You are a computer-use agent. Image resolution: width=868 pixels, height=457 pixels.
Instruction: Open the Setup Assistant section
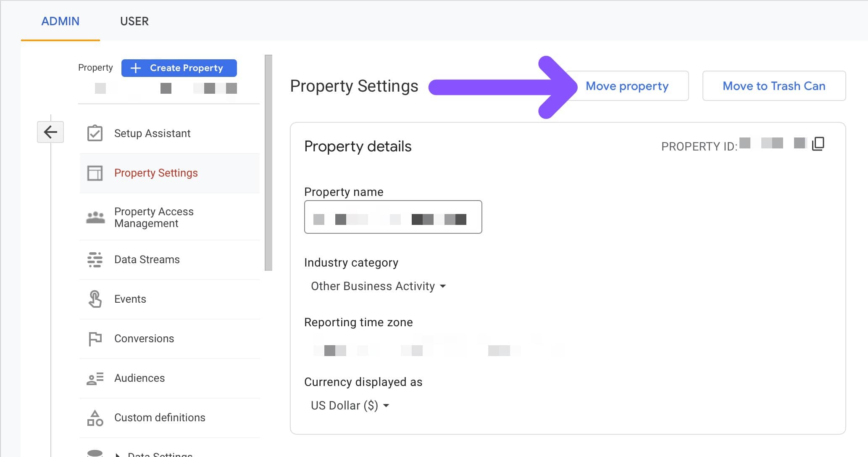[152, 133]
